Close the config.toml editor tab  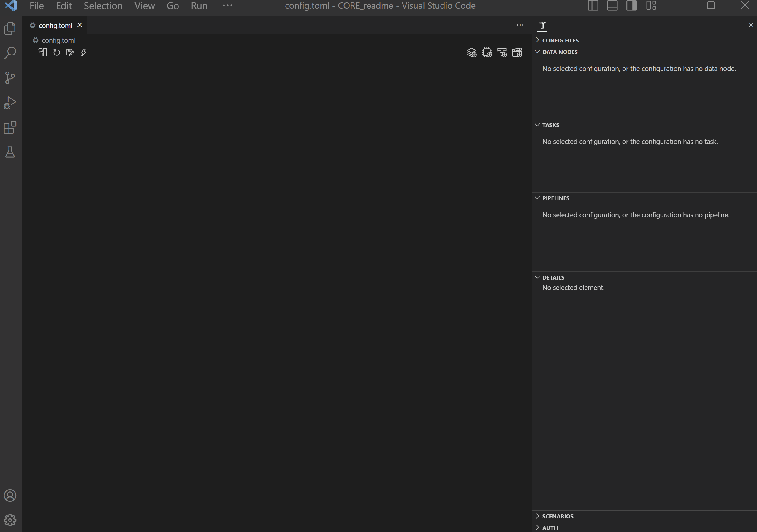click(80, 25)
